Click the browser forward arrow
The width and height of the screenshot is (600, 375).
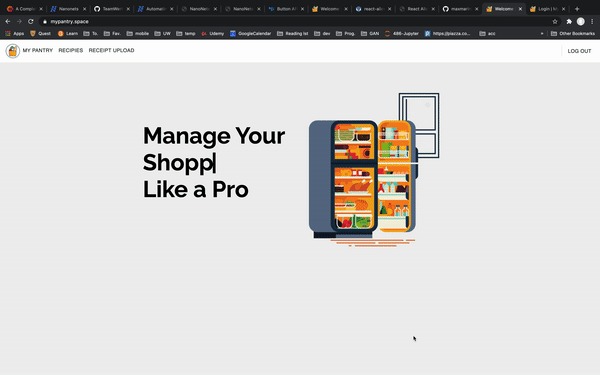pyautogui.click(x=19, y=21)
